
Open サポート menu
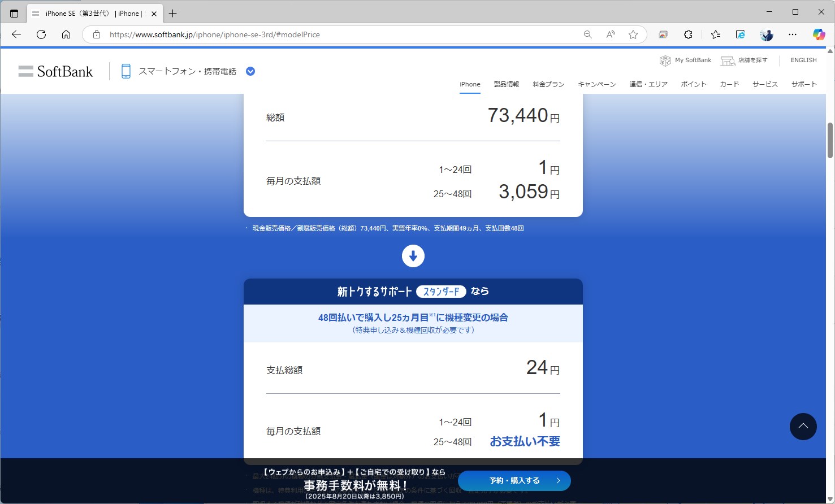point(804,84)
